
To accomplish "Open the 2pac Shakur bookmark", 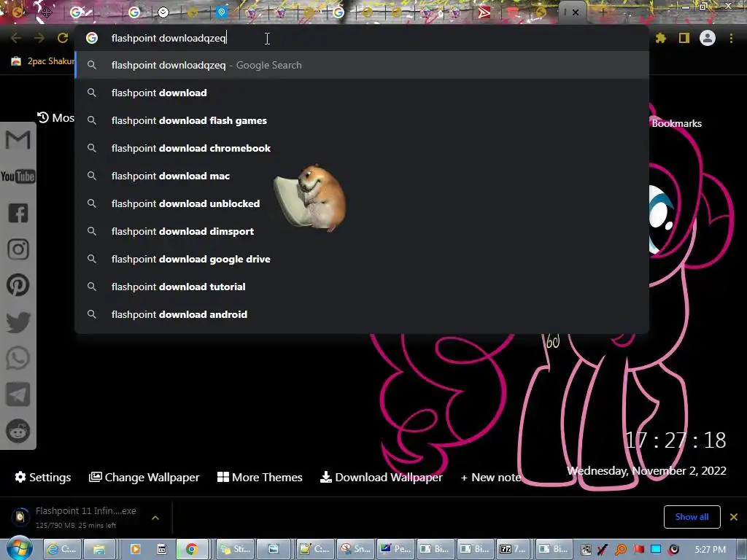I will [x=43, y=61].
